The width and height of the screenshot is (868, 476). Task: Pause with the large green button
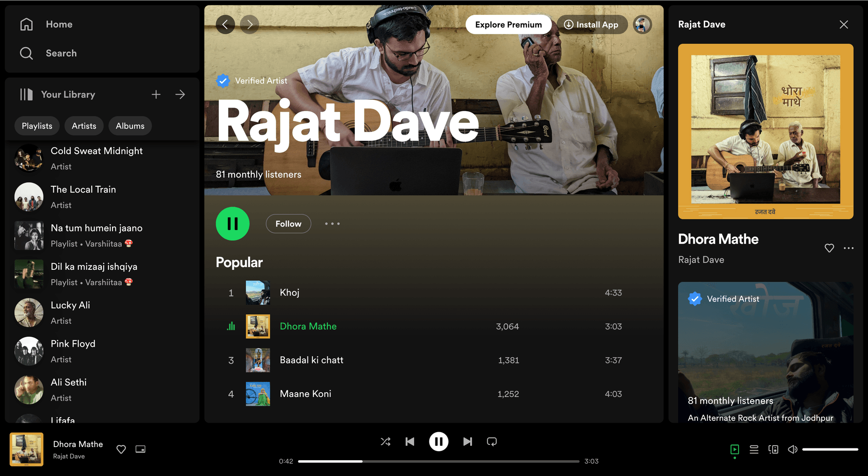[233, 224]
